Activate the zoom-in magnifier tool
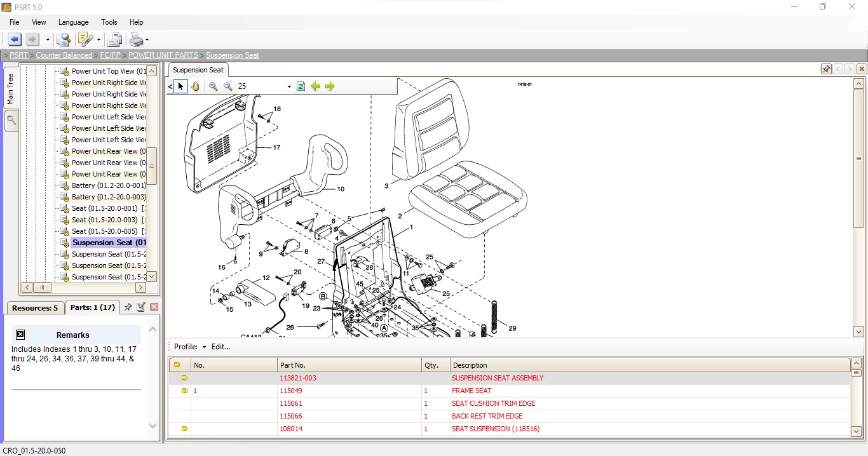The image size is (868, 456). click(213, 86)
